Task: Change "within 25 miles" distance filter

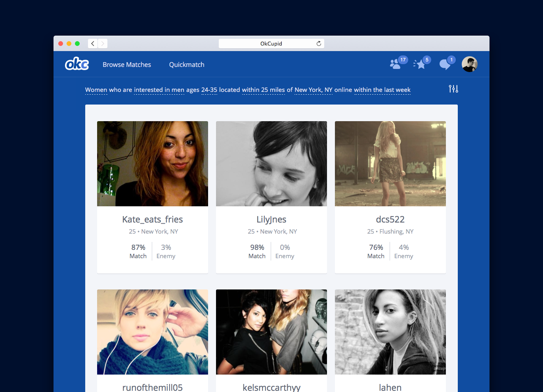Action: [264, 90]
